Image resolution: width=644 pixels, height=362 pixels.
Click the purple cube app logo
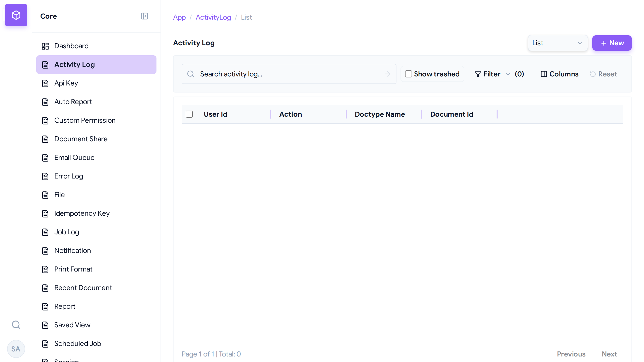coord(16,15)
